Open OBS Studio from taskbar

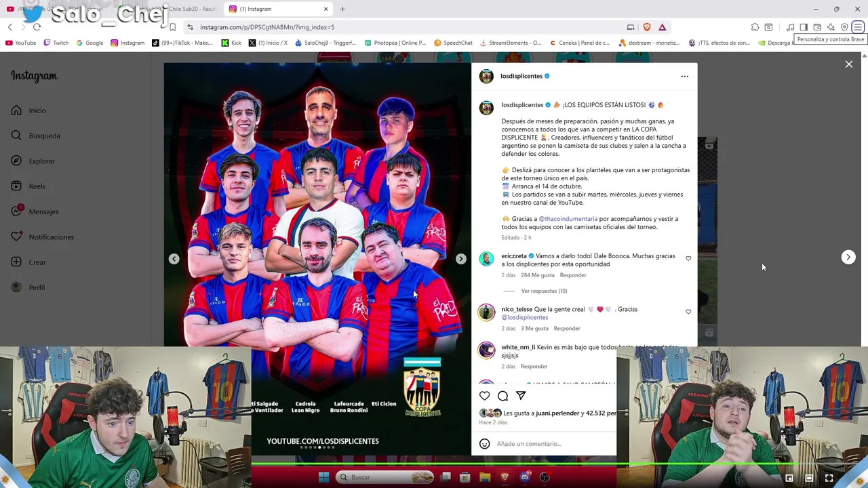click(x=545, y=477)
